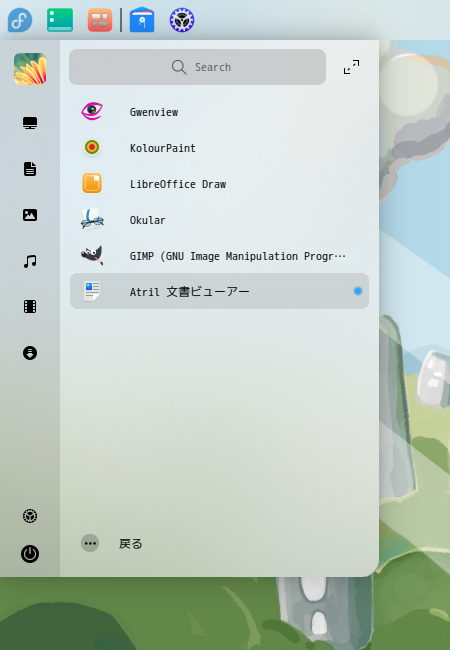
Task: Switch the launcher to fullscreen mode
Action: click(x=351, y=67)
